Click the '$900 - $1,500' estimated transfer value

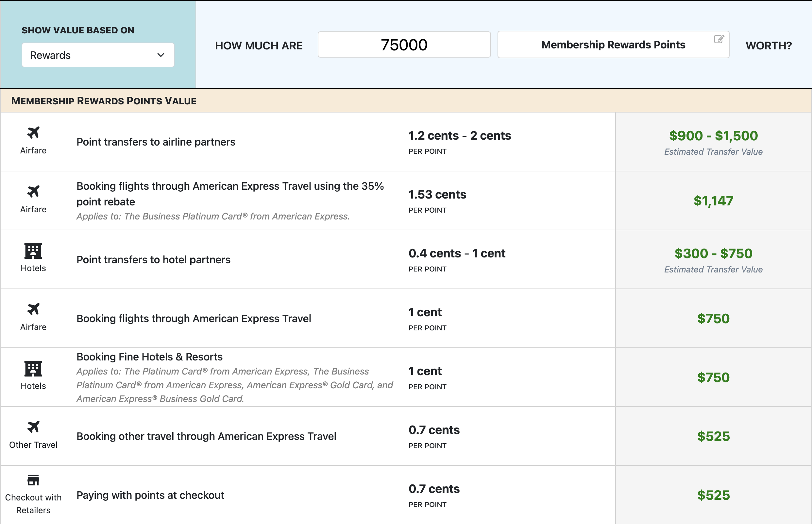713,136
